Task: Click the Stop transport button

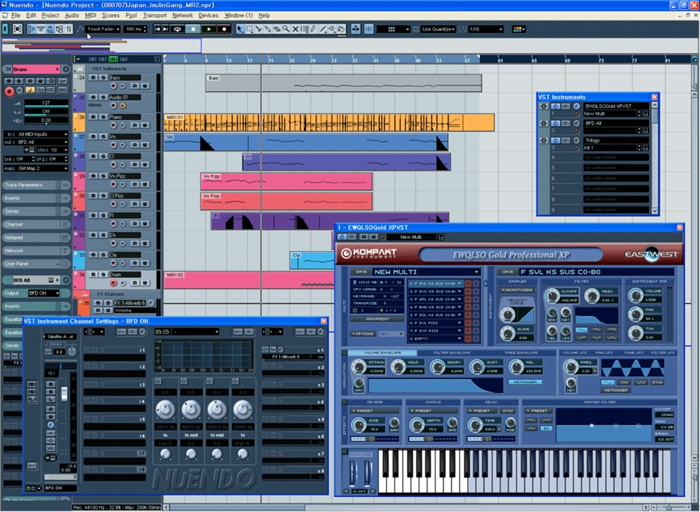Action: click(x=193, y=29)
